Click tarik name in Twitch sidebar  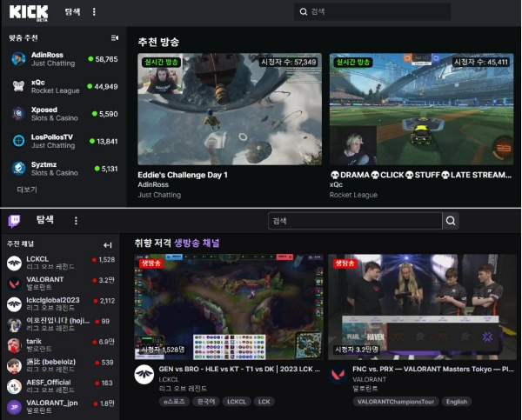(x=34, y=342)
